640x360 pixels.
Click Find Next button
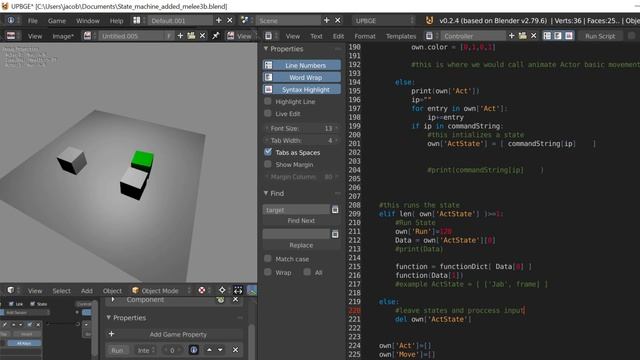(302, 220)
